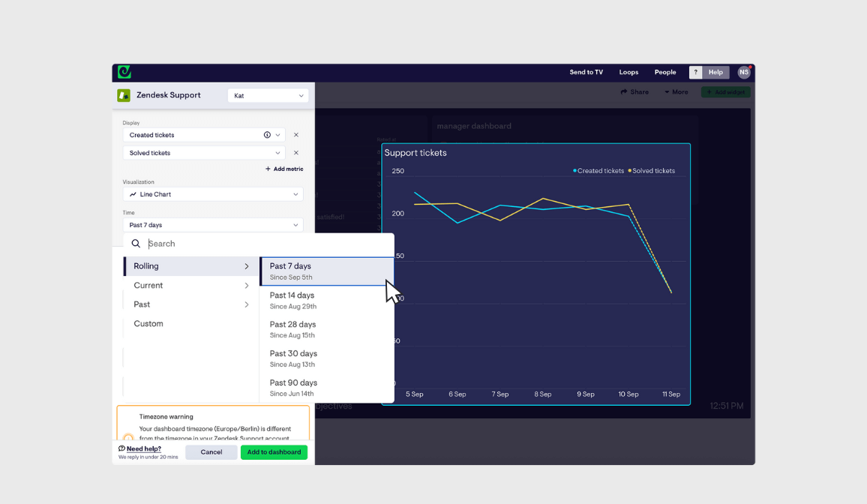This screenshot has height=504, width=867.
Task: Click the Add widget button
Action: 725,91
